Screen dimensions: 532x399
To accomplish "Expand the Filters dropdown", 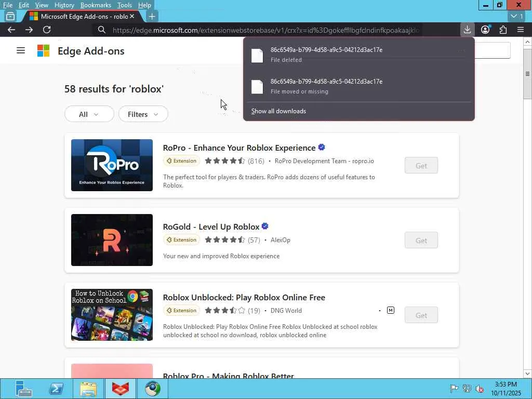I will point(143,114).
